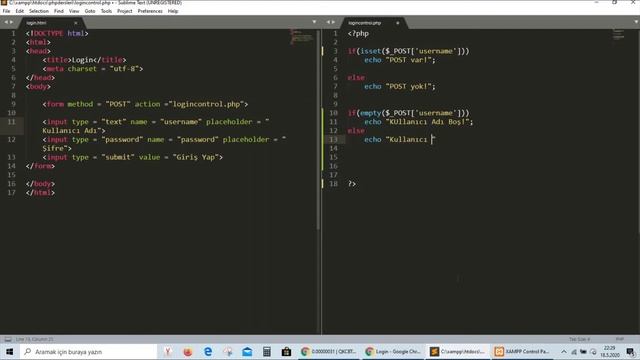Viewport: 640px width, 360px height.
Task: Click the closing ?> tag on line 18
Action: (352, 184)
